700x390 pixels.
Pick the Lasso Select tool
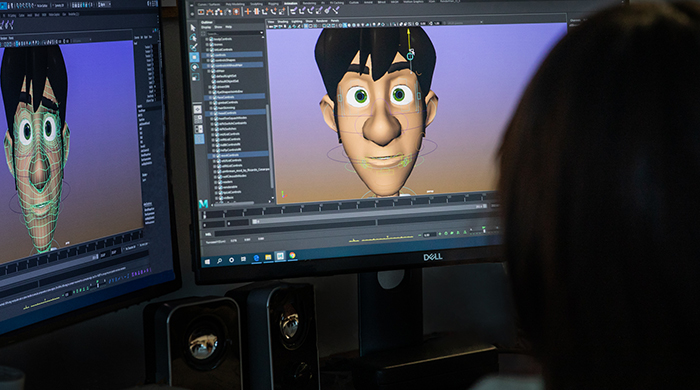193,37
